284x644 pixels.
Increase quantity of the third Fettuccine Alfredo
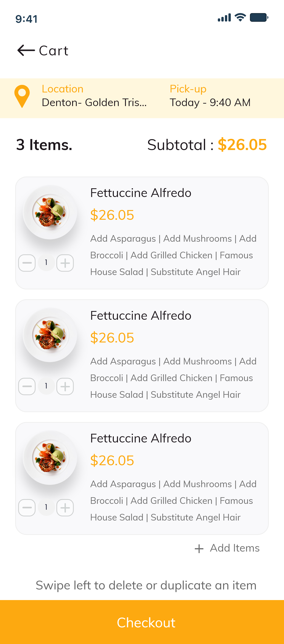tap(65, 508)
